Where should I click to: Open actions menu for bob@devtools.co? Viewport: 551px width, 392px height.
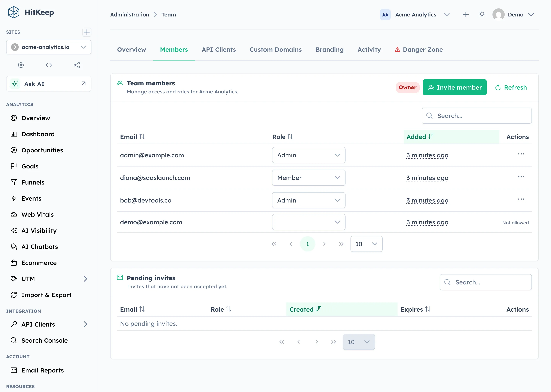(x=521, y=199)
